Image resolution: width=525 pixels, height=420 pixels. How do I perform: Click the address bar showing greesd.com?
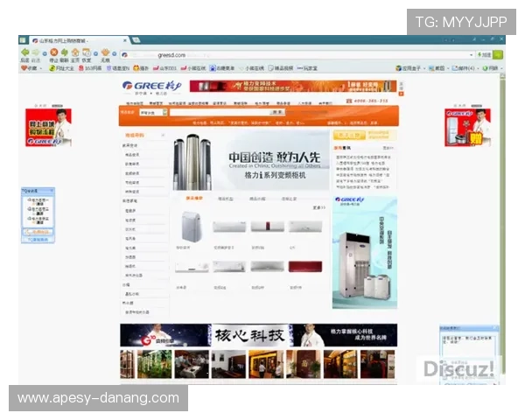click(x=262, y=54)
